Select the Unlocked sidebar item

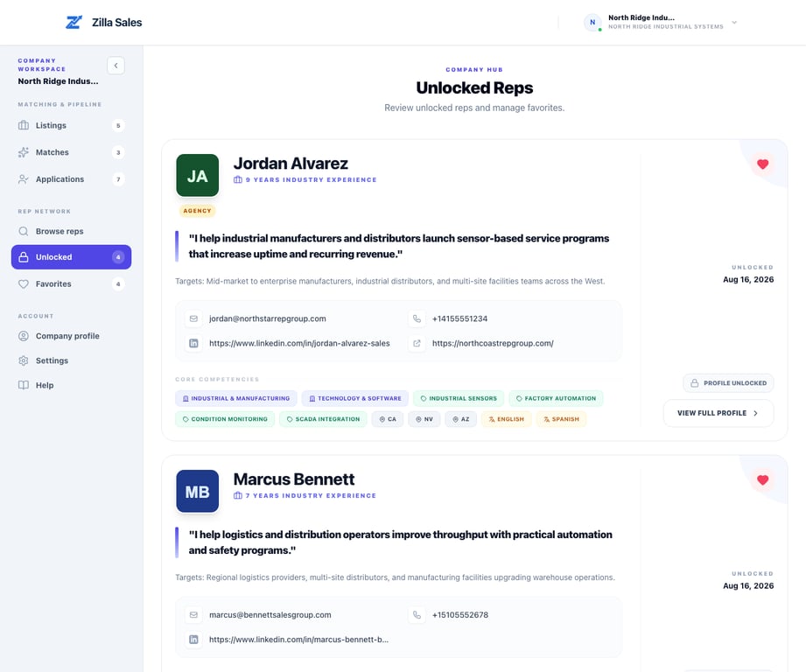click(x=71, y=257)
